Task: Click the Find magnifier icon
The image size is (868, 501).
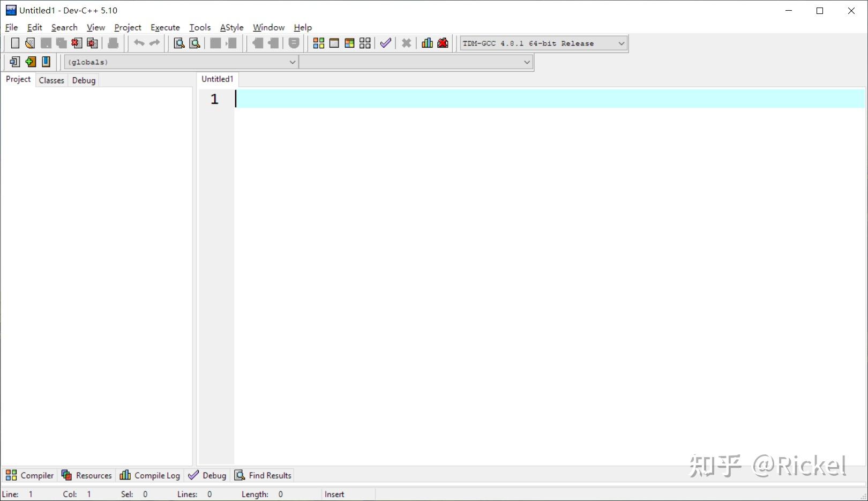Action: click(x=179, y=43)
